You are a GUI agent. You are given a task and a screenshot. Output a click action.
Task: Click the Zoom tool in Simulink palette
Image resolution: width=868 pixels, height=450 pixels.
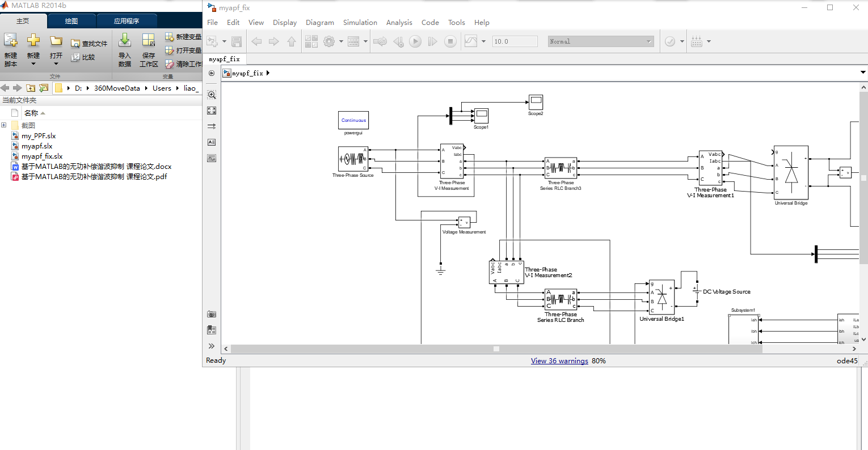tap(212, 95)
